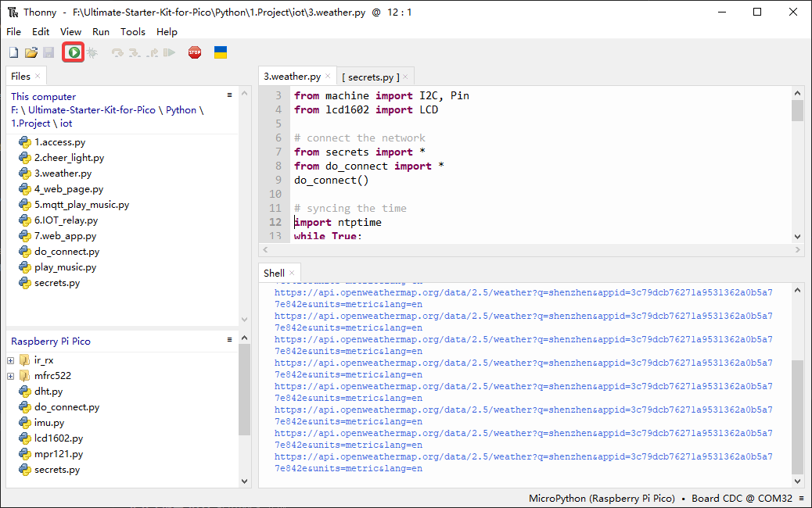The width and height of the screenshot is (812, 508).
Task: Click the last openweathermap URL in Shell
Action: (523, 463)
